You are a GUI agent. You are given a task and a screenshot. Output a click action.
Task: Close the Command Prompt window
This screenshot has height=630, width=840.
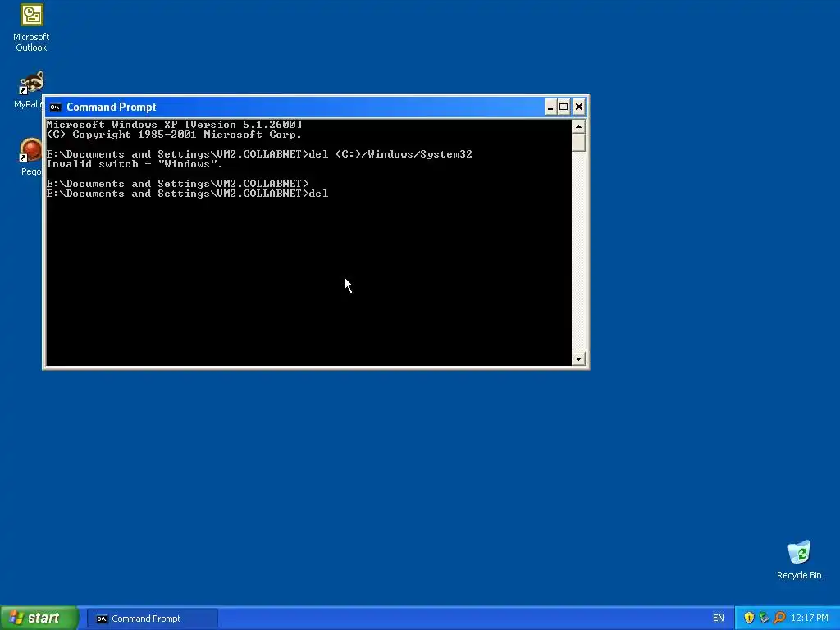pyautogui.click(x=579, y=107)
